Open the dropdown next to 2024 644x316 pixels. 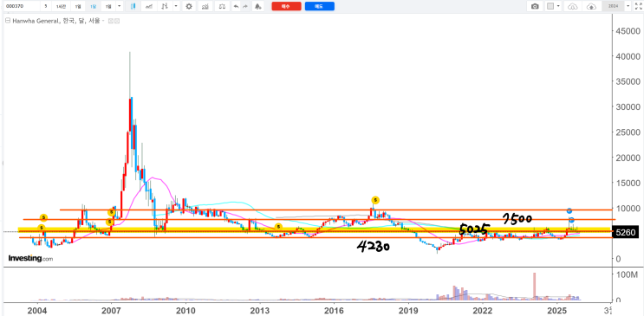click(628, 6)
